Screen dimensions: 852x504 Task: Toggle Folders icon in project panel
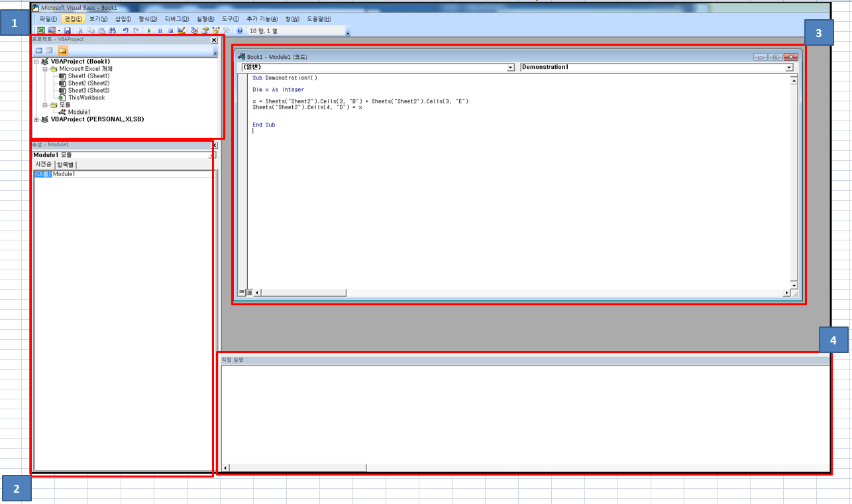62,50
